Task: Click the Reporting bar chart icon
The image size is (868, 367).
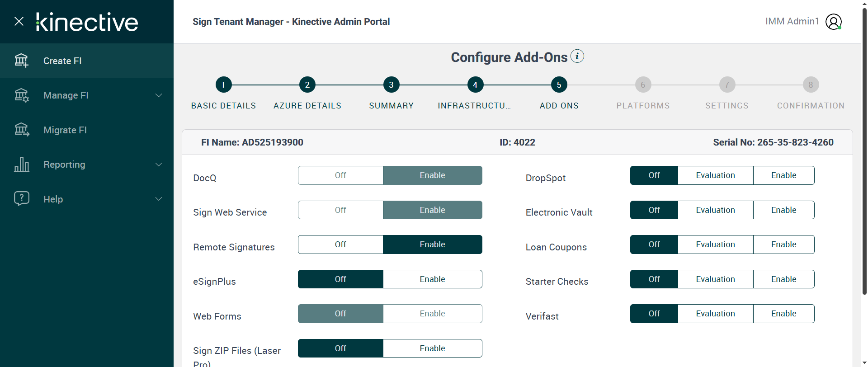Action: (x=21, y=165)
